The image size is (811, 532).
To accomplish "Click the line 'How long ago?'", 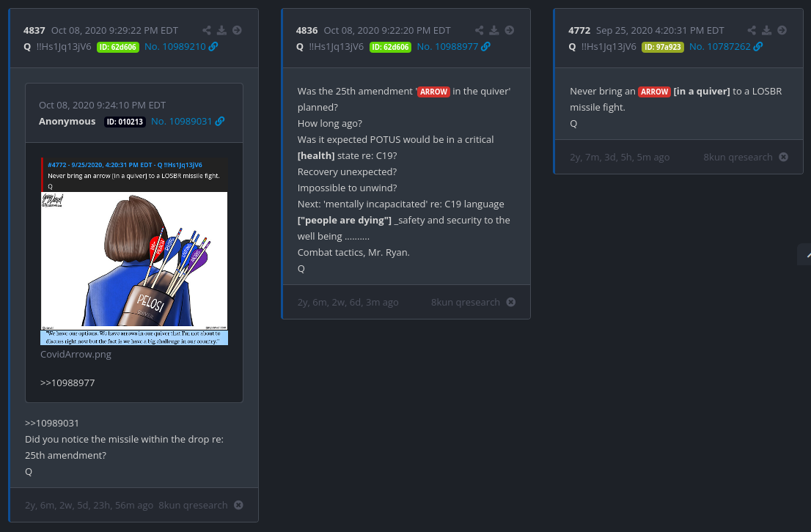I will (329, 123).
